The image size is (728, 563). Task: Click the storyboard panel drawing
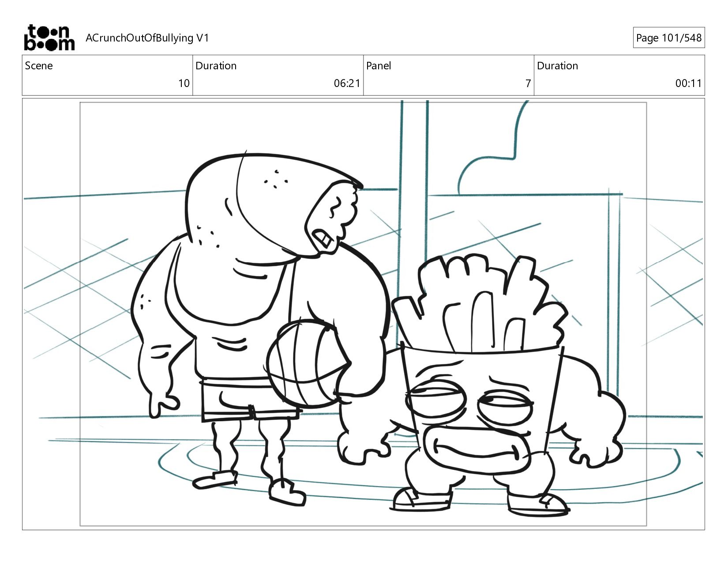(363, 314)
